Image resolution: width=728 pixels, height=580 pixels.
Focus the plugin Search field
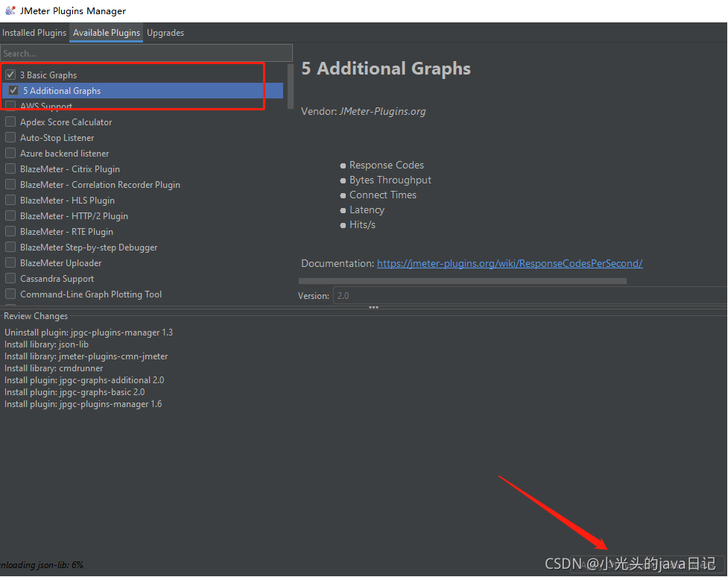coord(146,53)
